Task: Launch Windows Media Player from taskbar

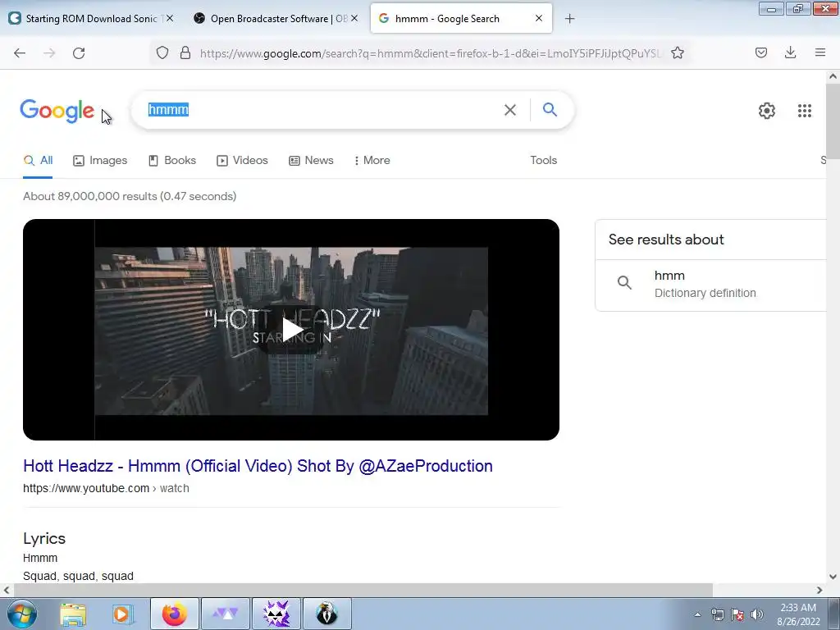Action: [123, 614]
